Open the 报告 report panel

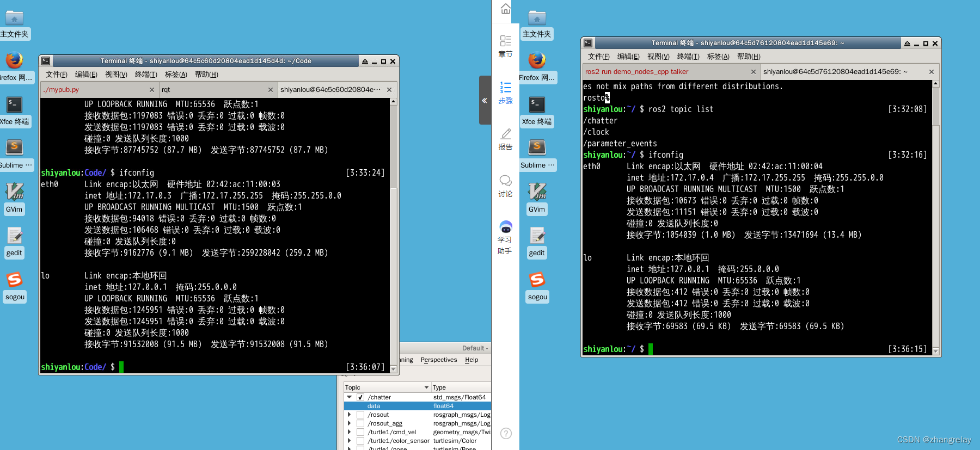(x=505, y=139)
